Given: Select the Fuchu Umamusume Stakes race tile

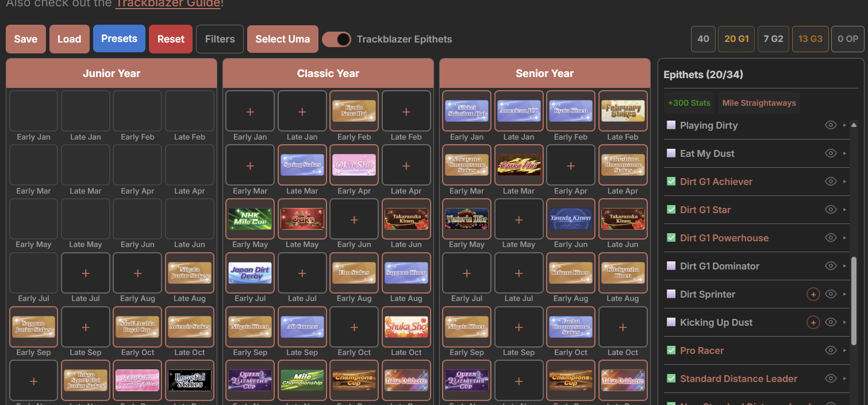Looking at the screenshot, I should tap(570, 327).
